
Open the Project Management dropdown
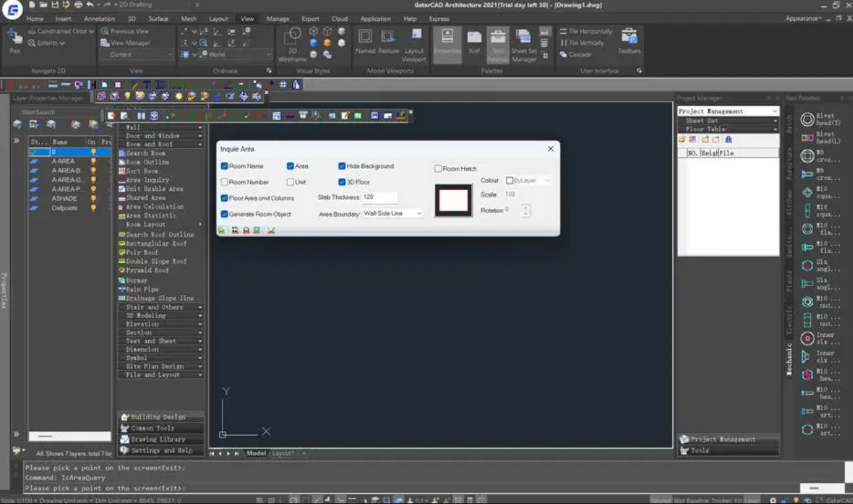pyautogui.click(x=728, y=111)
